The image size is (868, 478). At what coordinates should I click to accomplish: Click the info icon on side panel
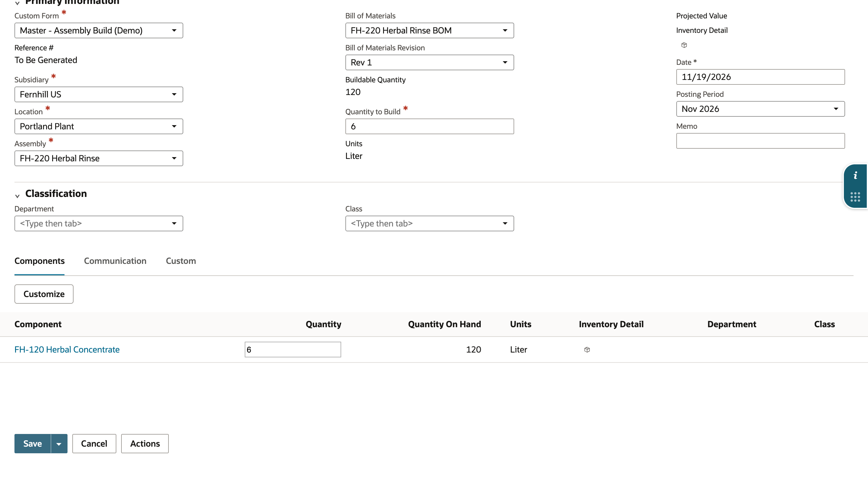click(855, 175)
